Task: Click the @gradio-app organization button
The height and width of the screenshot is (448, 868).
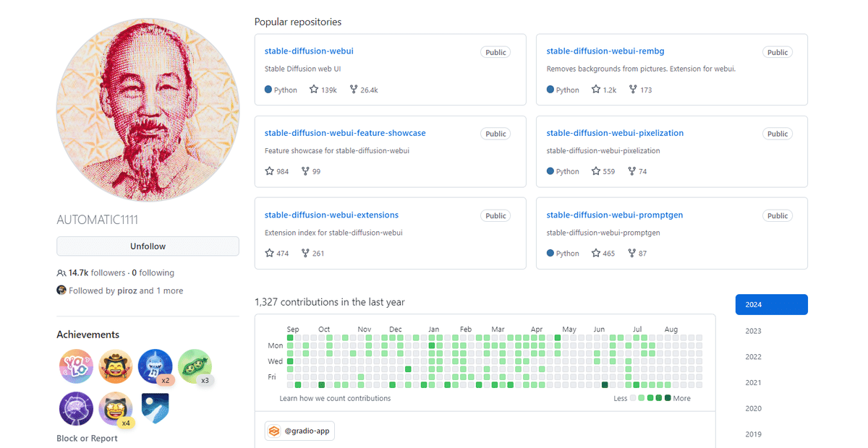Action: [x=299, y=431]
